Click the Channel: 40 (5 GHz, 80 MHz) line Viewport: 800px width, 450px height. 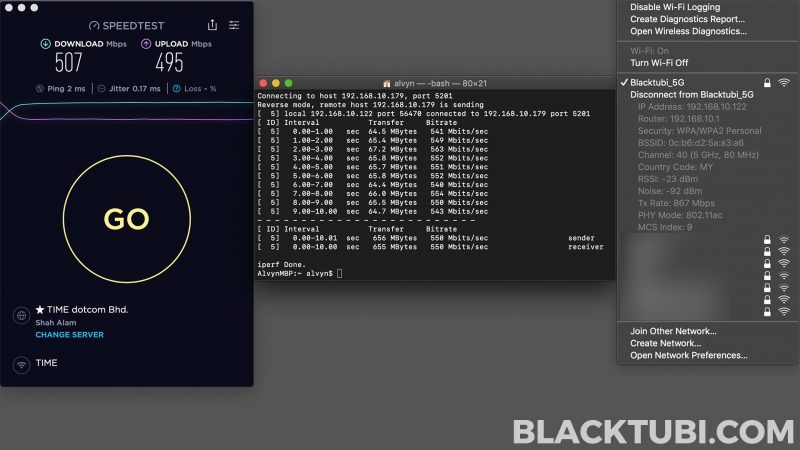pos(698,155)
